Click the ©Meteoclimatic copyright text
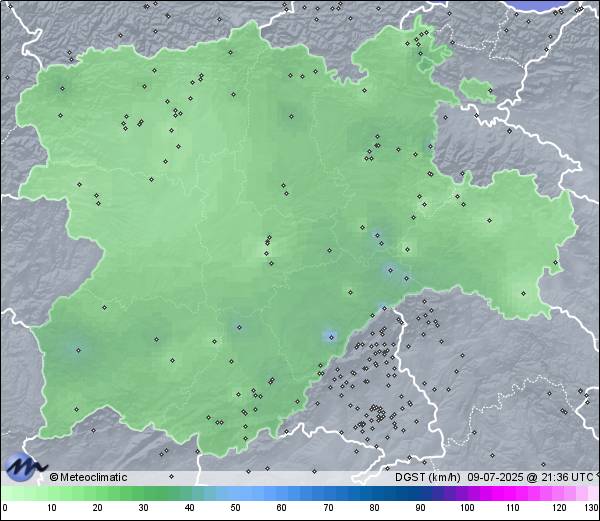The height and width of the screenshot is (521, 600). tap(88, 477)
